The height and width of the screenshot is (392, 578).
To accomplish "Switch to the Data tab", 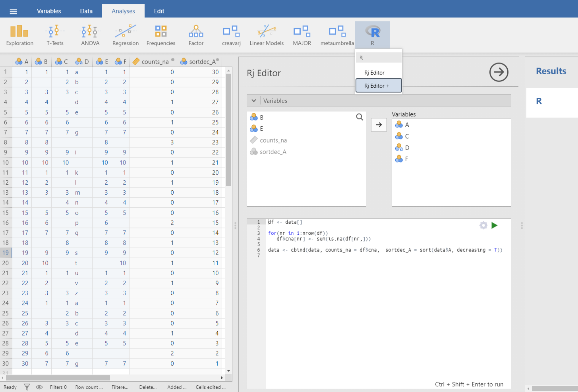I will [x=86, y=11].
